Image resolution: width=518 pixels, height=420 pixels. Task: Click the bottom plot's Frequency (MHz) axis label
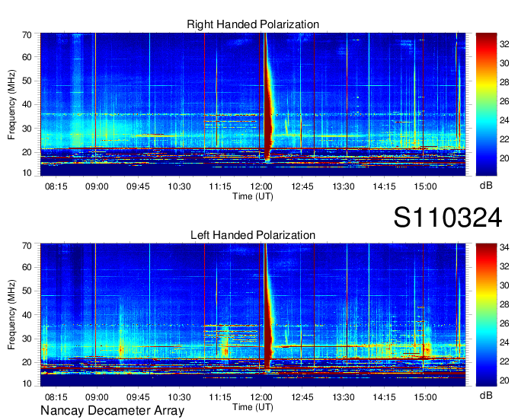(x=11, y=315)
